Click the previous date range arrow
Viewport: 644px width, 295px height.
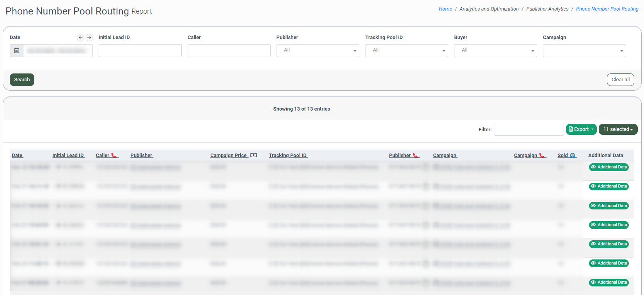(x=81, y=38)
